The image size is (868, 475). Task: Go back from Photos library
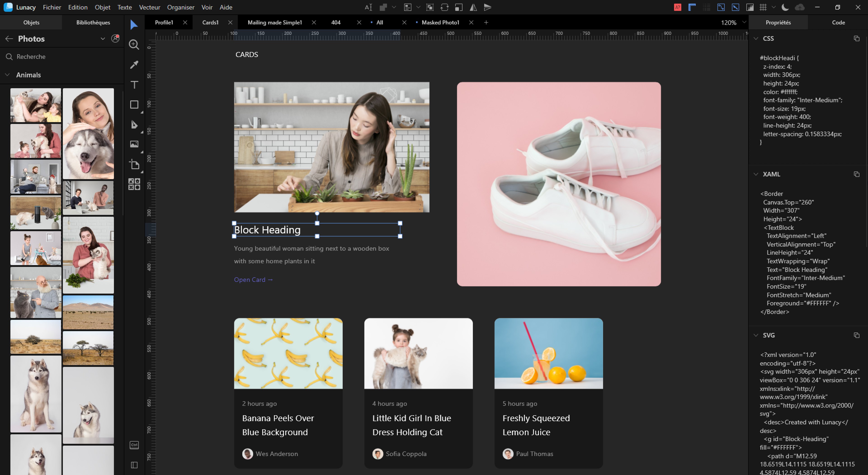tap(9, 39)
